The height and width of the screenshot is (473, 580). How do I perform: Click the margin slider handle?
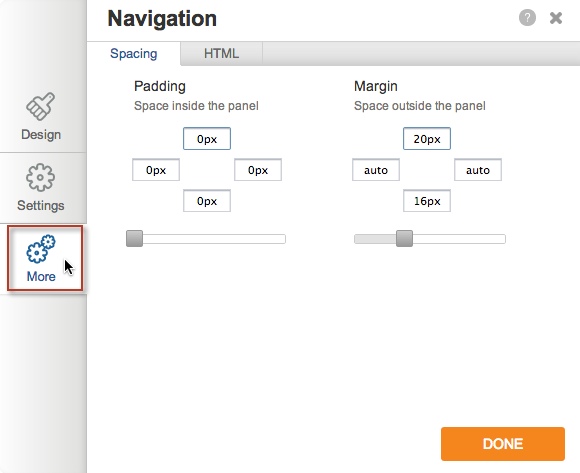tap(404, 239)
